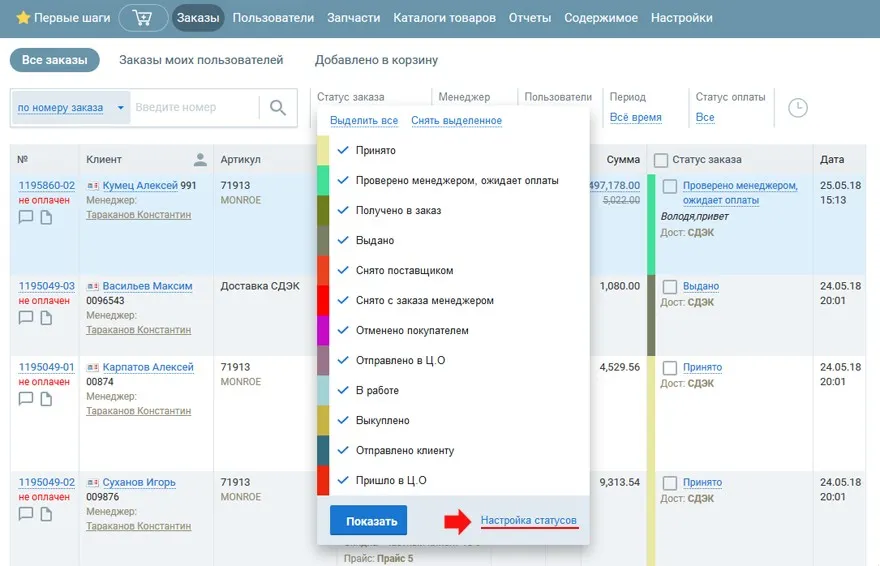
Task: Open the Настройка статусов link
Action: tap(528, 521)
